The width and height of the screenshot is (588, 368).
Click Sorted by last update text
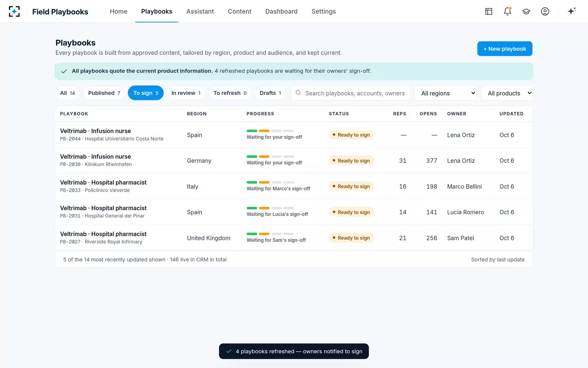point(498,260)
